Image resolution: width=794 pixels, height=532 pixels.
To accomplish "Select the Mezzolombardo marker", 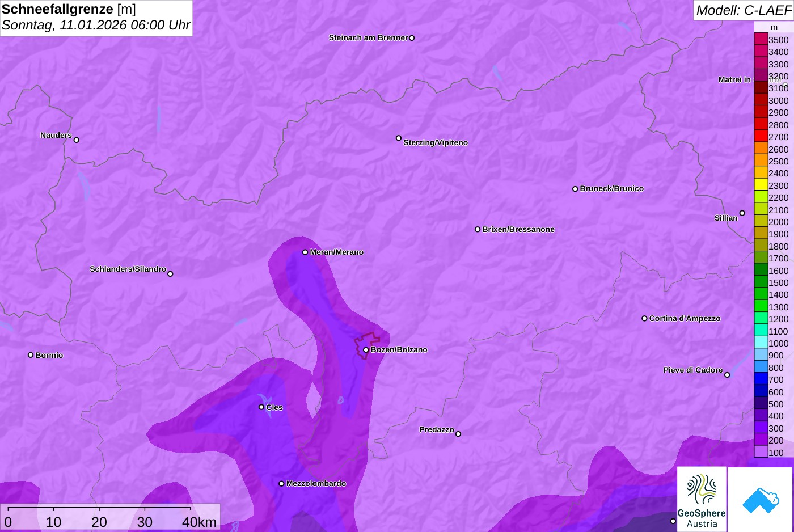I will point(281,484).
